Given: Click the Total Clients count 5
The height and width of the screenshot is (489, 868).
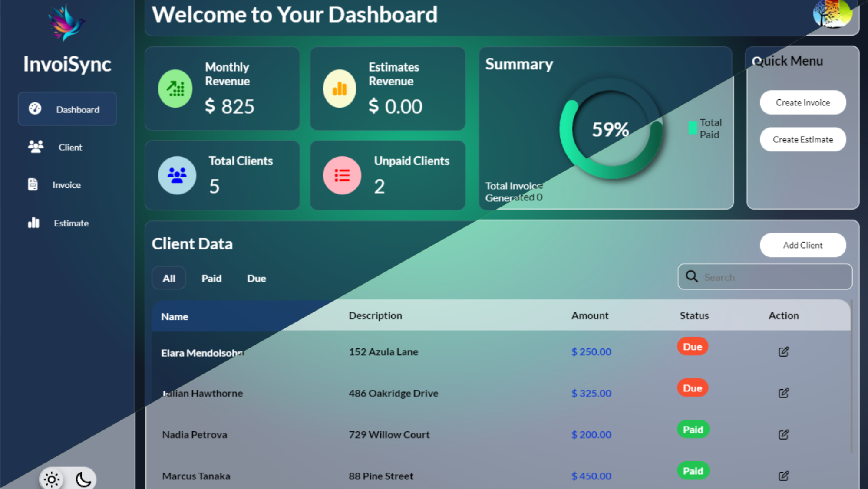Looking at the screenshot, I should (215, 186).
